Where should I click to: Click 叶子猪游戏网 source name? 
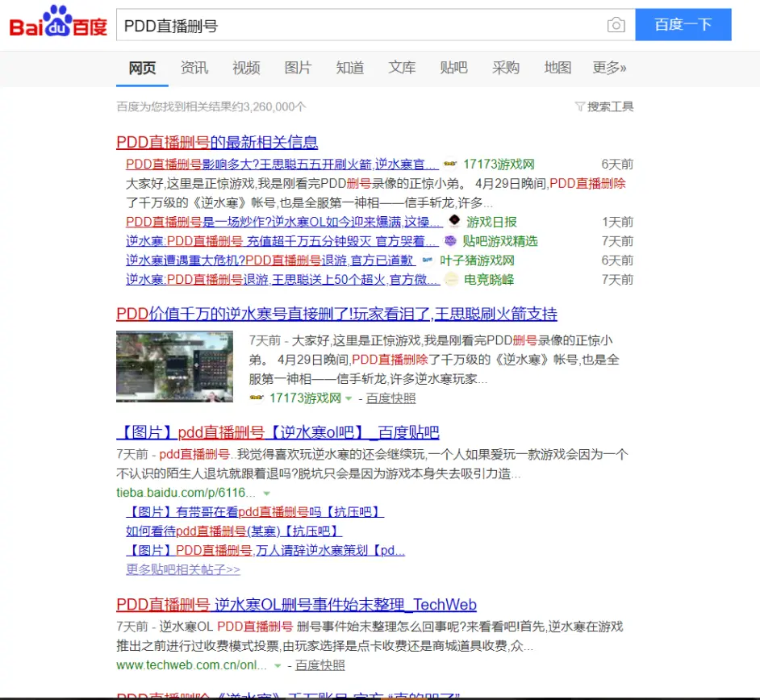tap(477, 260)
